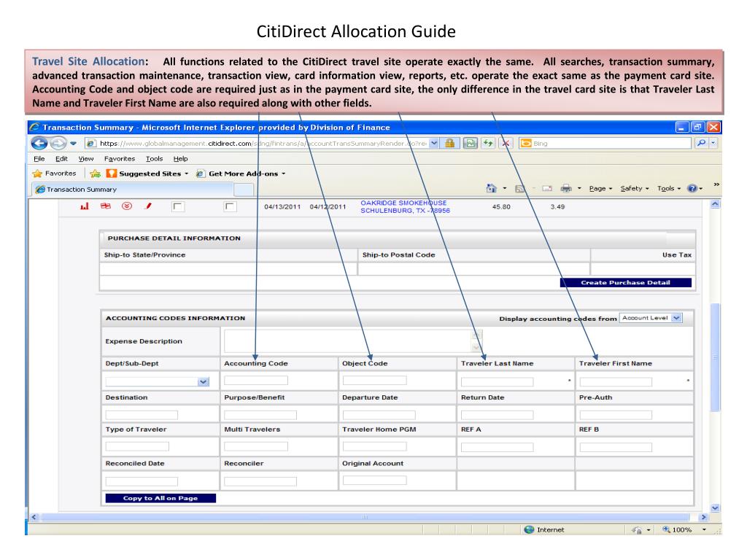
Task: Click the vertical scrollbar up arrow
Action: point(715,204)
